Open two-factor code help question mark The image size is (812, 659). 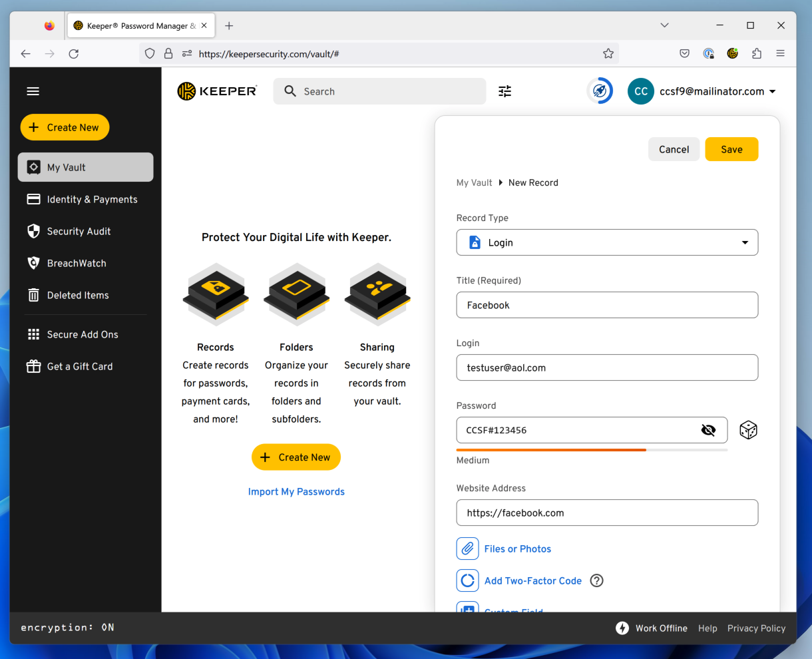(x=597, y=580)
